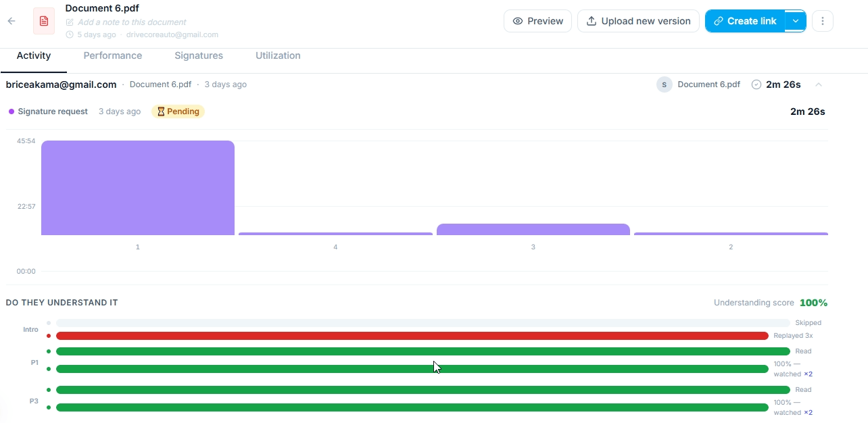Click the upload arrow icon beside Upload new version
Image resolution: width=868 pixels, height=423 pixels.
tap(590, 21)
